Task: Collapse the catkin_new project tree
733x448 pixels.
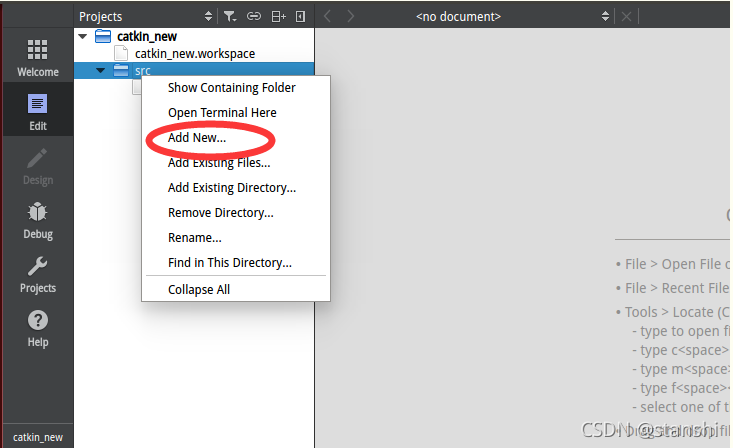Action: [x=83, y=36]
